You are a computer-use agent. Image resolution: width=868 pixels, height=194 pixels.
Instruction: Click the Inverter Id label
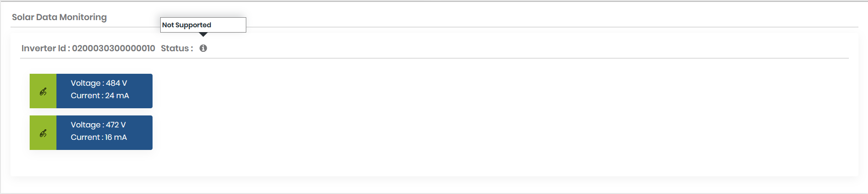coord(44,48)
